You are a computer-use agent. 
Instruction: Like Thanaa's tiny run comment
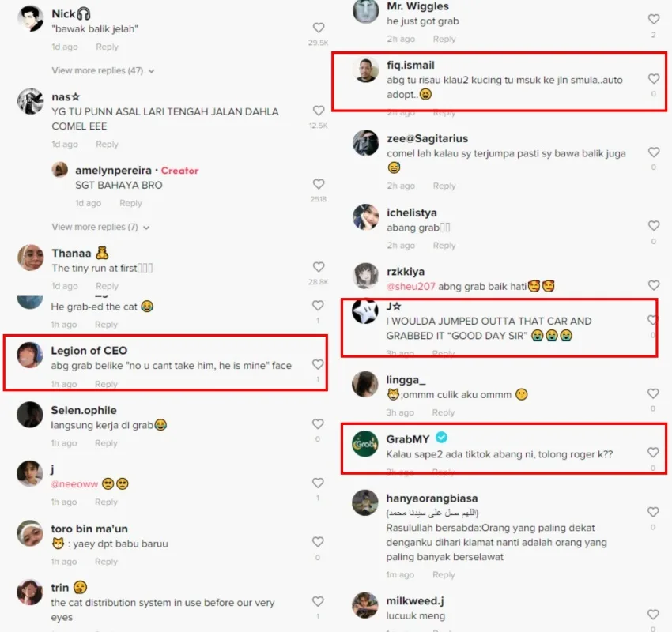[x=319, y=267]
